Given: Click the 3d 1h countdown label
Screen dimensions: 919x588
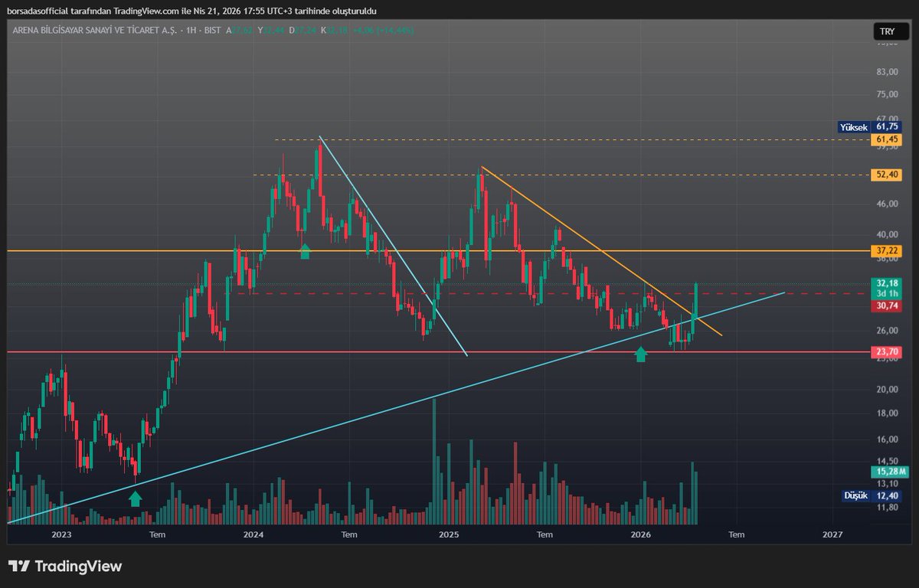Looking at the screenshot, I should coord(888,293).
